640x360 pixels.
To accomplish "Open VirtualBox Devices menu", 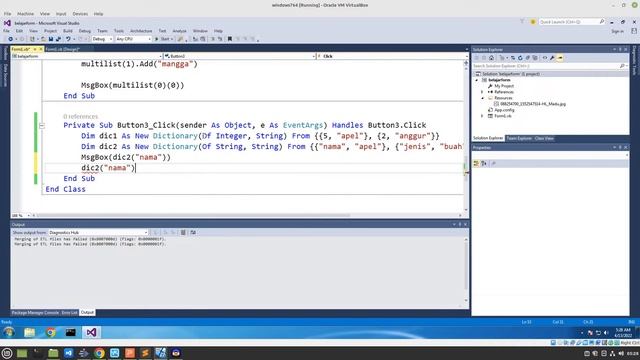I will click(x=80, y=14).
